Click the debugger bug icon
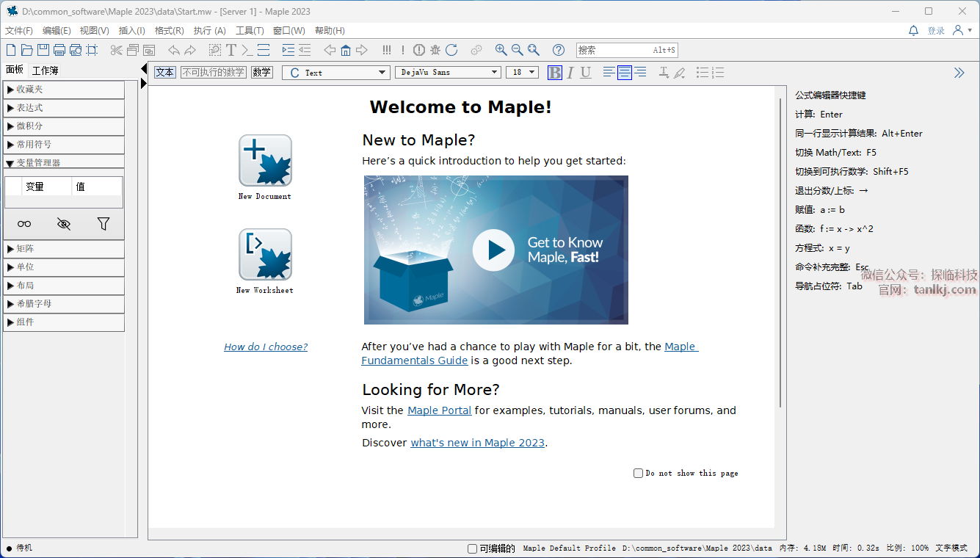The image size is (980, 558). point(435,50)
